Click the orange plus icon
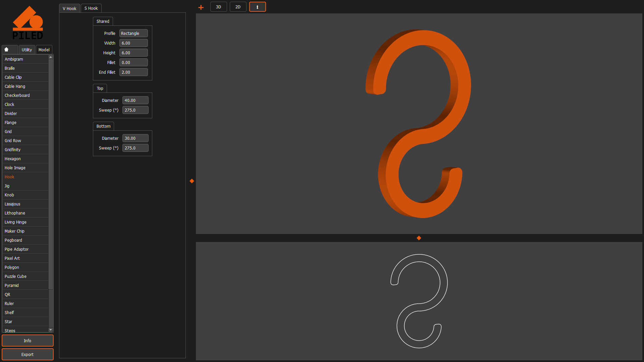The height and width of the screenshot is (362, 644). click(x=201, y=7)
